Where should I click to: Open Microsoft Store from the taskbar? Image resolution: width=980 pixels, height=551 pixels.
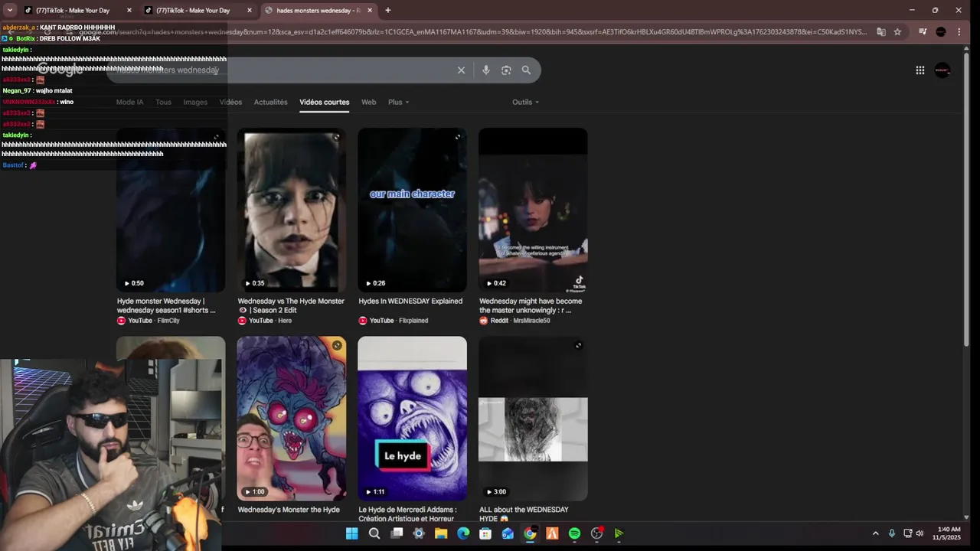click(x=485, y=533)
